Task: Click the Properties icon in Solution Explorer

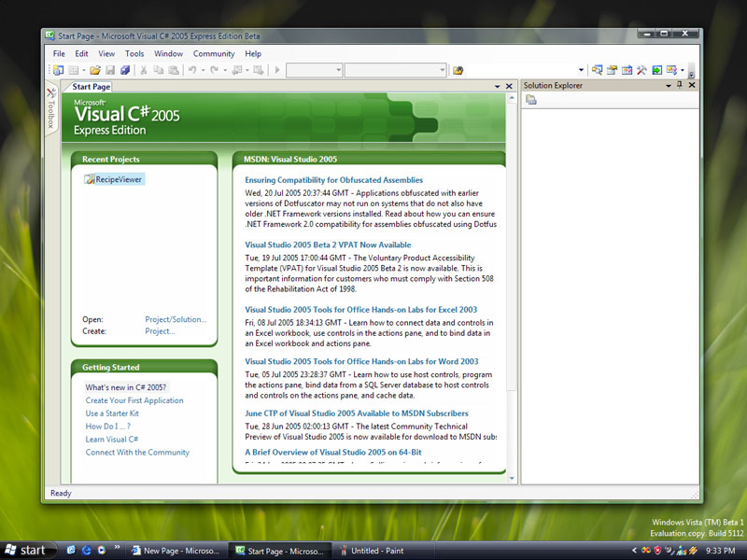Action: [531, 100]
